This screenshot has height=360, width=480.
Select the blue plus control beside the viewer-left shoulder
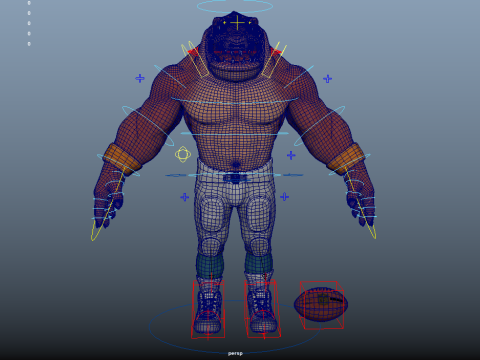[140, 78]
